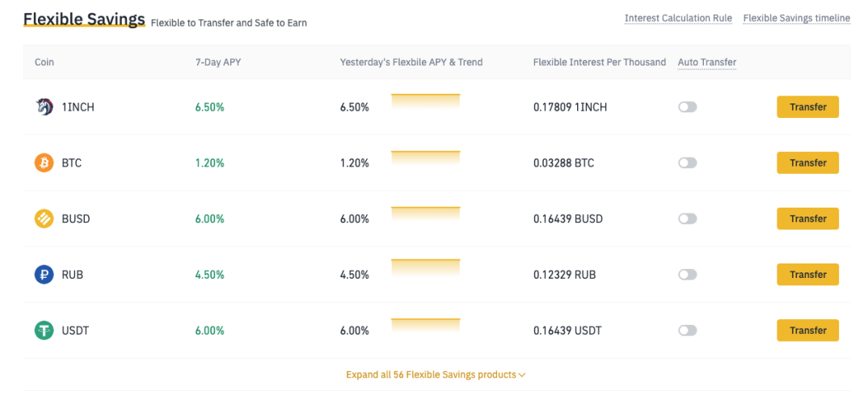
Task: Switch on Auto Transfer for RUB
Action: click(688, 275)
